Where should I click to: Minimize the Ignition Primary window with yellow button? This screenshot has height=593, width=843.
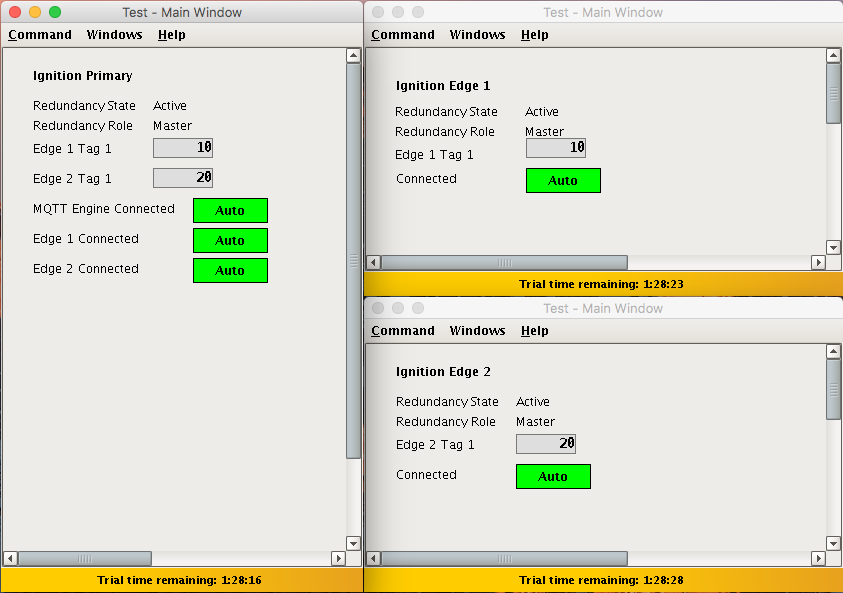35,12
